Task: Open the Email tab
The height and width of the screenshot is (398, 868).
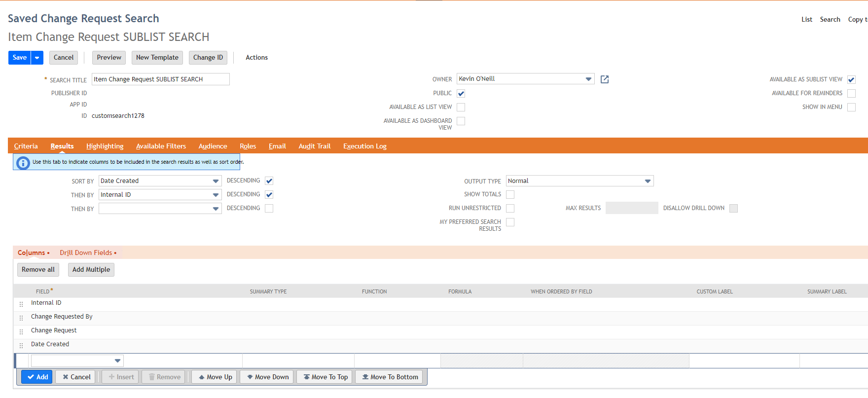Action: tap(277, 146)
